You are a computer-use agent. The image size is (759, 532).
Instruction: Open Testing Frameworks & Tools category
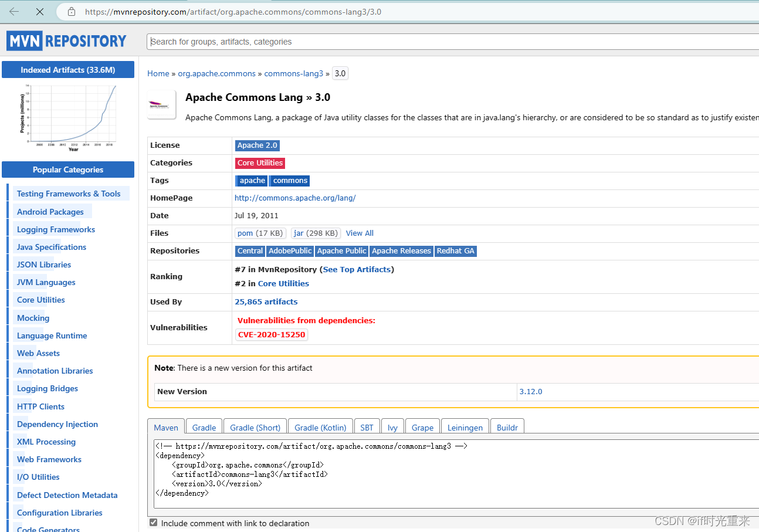point(69,194)
